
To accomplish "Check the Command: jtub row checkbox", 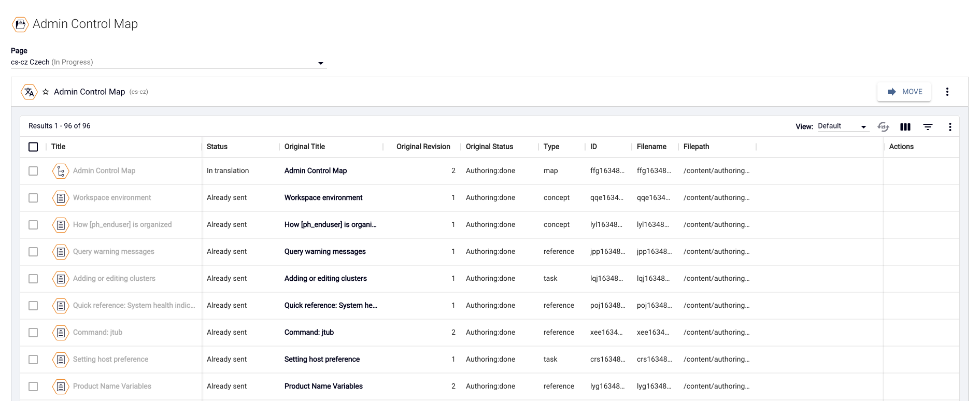I will (33, 333).
